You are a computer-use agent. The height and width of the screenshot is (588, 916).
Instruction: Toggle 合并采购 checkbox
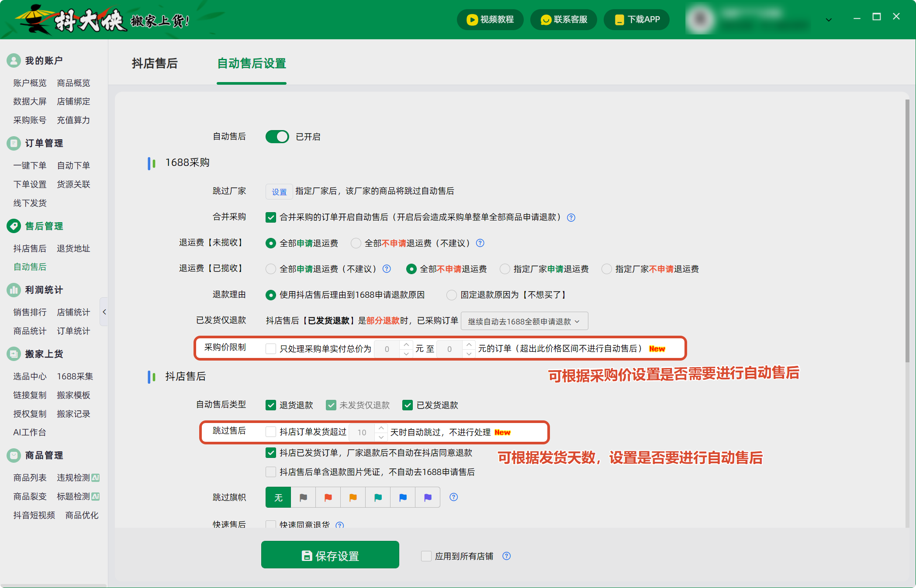pos(271,217)
